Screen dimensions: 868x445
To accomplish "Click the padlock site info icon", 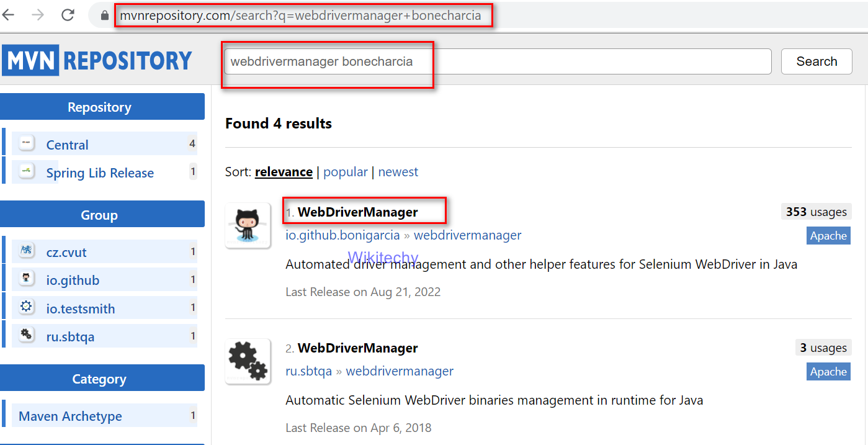I will (x=105, y=16).
